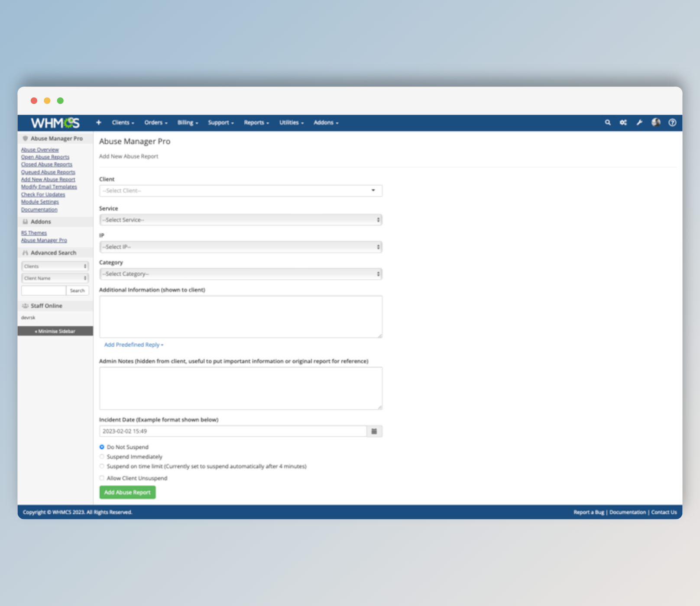Click the Add Abuse Report button
The image size is (700, 606).
[x=127, y=492]
